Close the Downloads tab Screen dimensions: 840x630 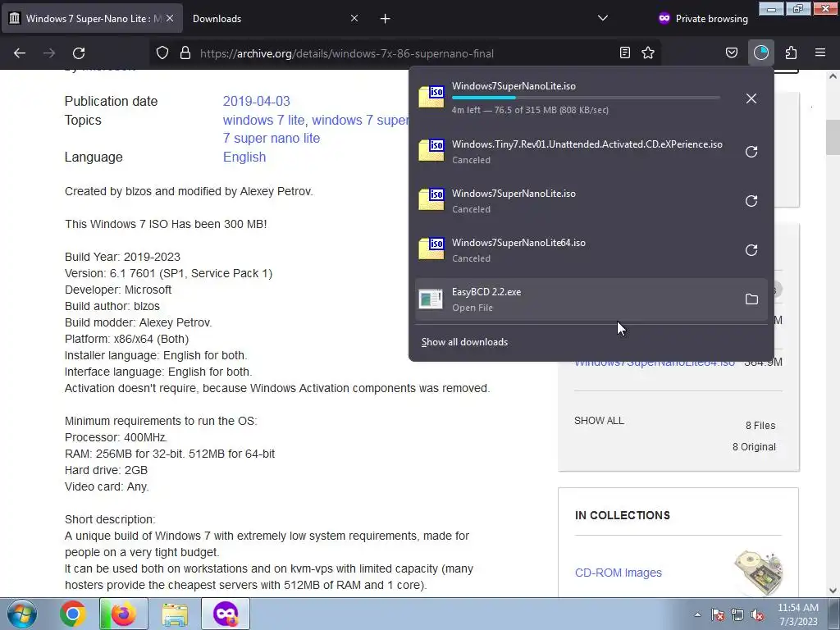354,18
